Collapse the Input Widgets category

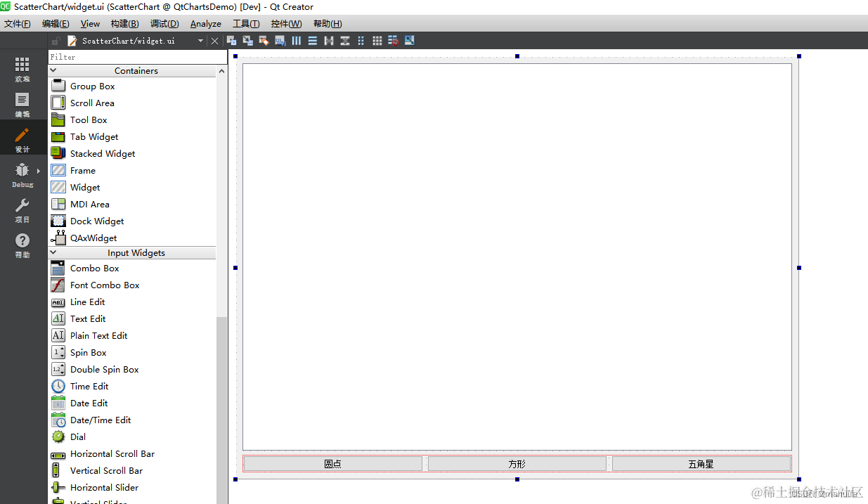53,253
